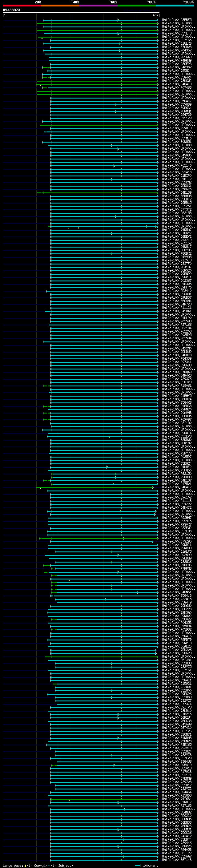Open hit UniRef100_P27161
This screenshot has width=197, height=868.
[177, 670]
